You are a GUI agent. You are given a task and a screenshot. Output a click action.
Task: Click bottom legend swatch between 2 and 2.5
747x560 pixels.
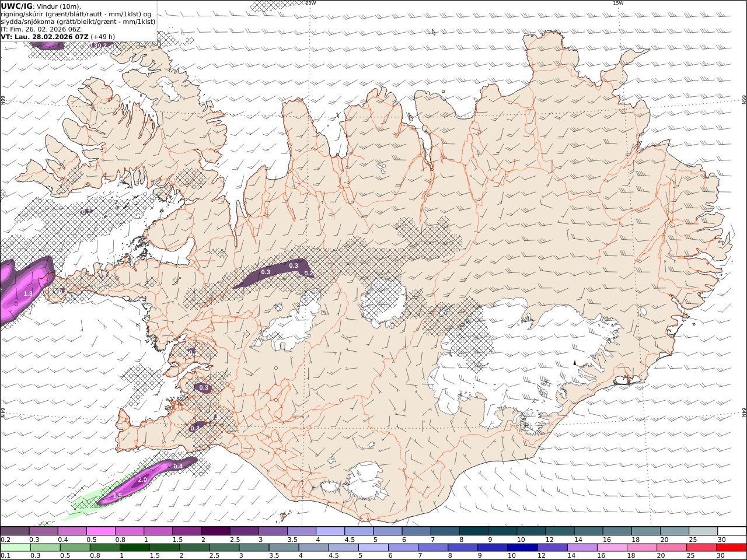coord(194,547)
